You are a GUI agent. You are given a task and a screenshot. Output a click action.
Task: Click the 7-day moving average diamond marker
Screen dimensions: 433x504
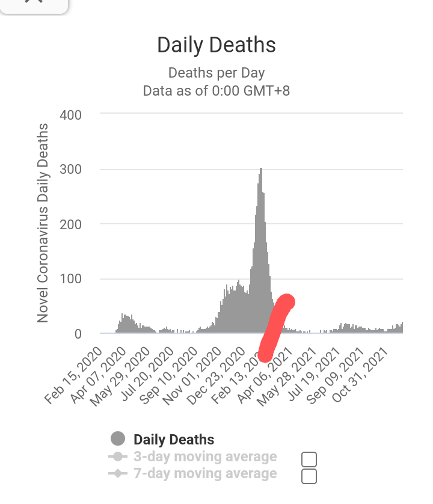click(x=118, y=474)
